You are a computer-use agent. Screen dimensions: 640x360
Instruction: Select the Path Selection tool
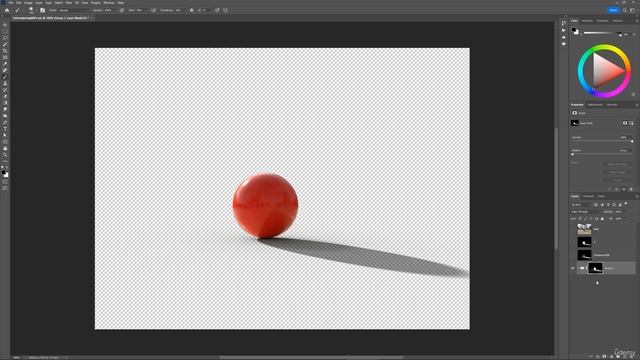coord(5,135)
